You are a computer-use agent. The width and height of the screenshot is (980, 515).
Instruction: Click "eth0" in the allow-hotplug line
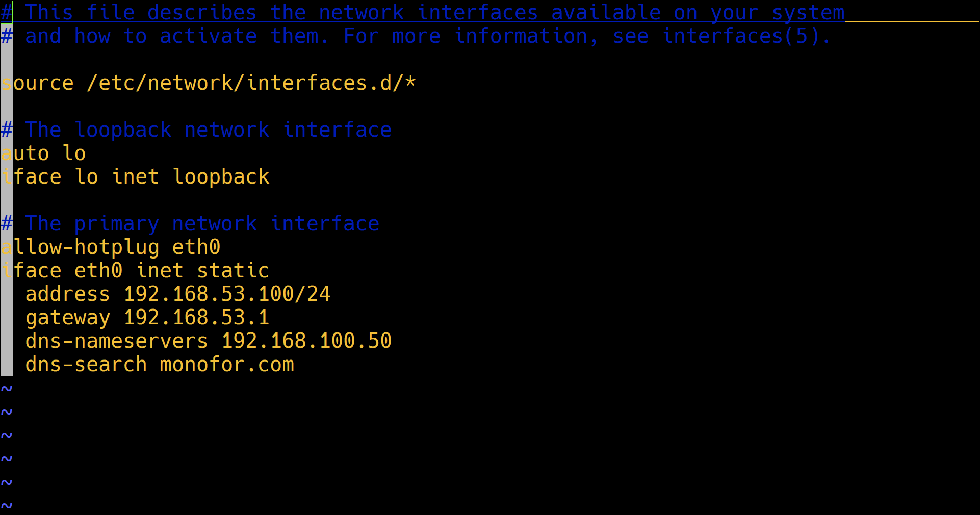coord(196,247)
